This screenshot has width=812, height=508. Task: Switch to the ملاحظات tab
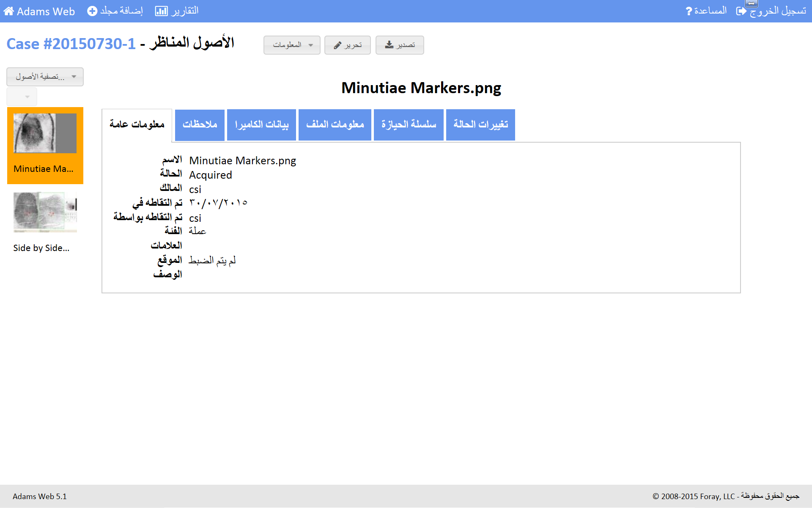[x=200, y=124]
